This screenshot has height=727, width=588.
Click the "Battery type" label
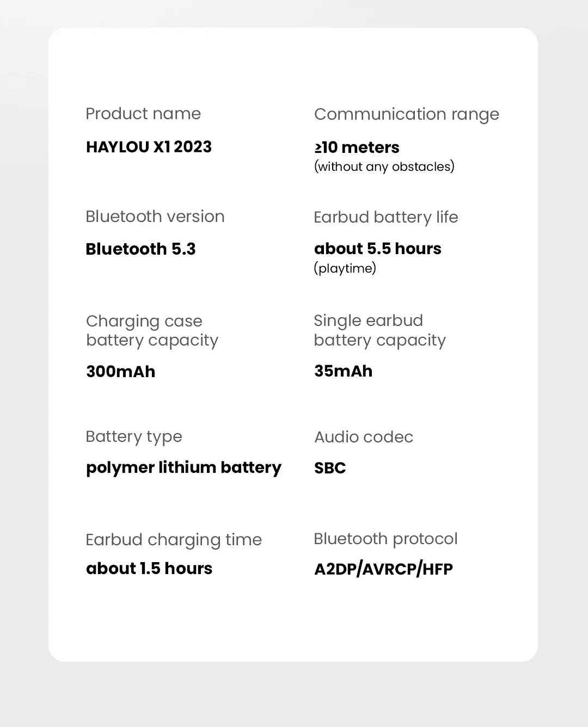click(133, 436)
